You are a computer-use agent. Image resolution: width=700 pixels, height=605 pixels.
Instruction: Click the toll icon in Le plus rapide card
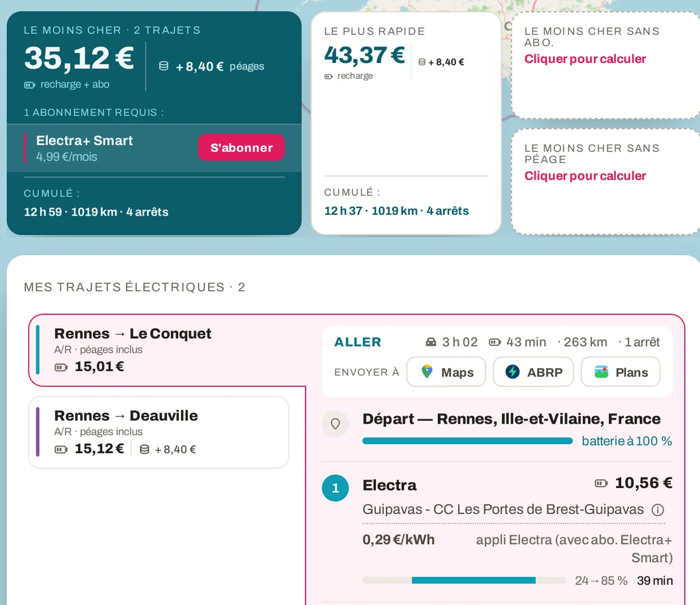[x=422, y=62]
